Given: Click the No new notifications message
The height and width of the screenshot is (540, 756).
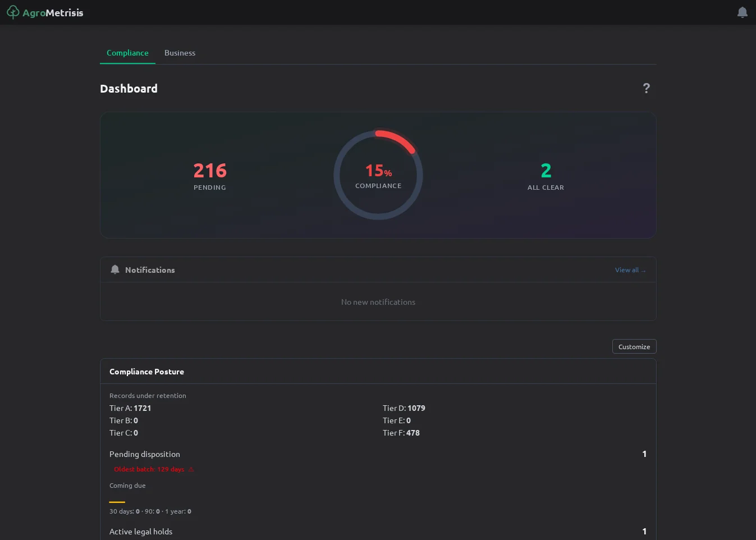Looking at the screenshot, I should (x=378, y=302).
